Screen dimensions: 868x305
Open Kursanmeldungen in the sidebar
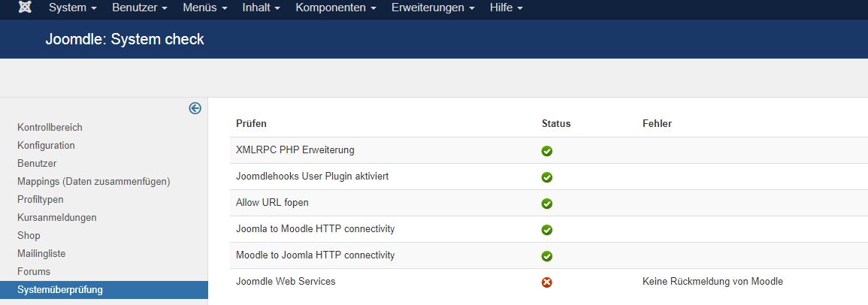[56, 218]
